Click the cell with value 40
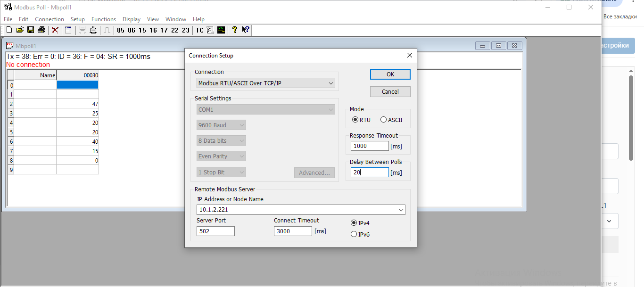The height and width of the screenshot is (287, 644). click(77, 141)
